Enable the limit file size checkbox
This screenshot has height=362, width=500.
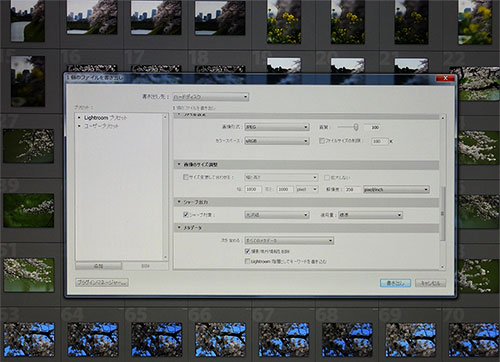(x=322, y=141)
